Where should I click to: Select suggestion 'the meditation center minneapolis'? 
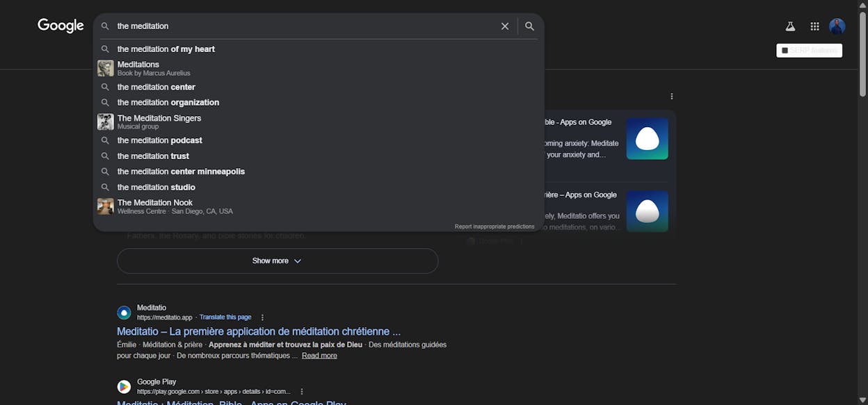pos(319,172)
